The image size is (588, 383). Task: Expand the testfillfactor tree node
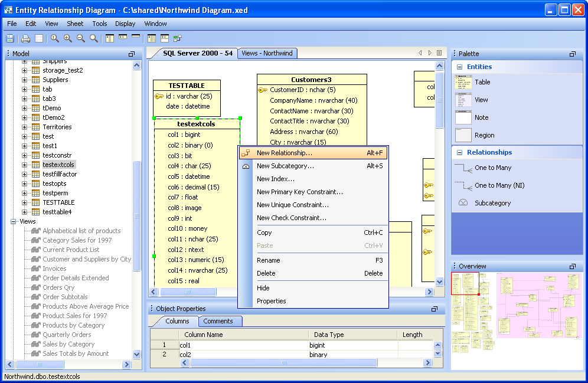point(25,174)
